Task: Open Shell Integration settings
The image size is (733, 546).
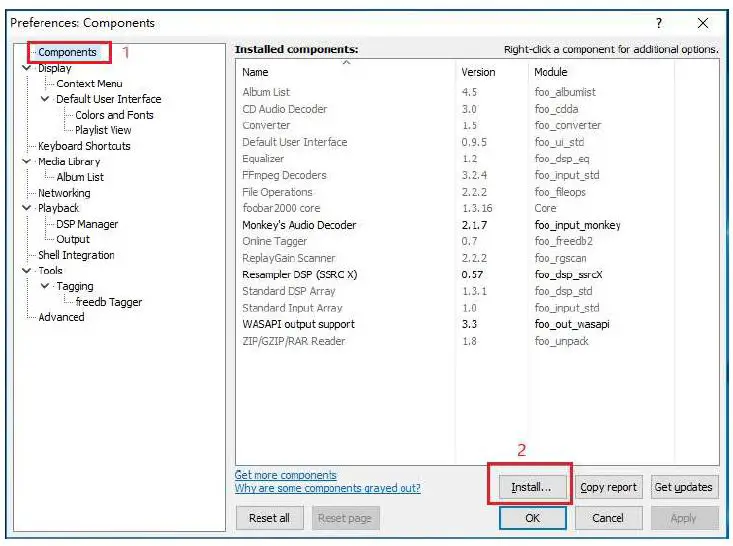Action: click(x=76, y=255)
